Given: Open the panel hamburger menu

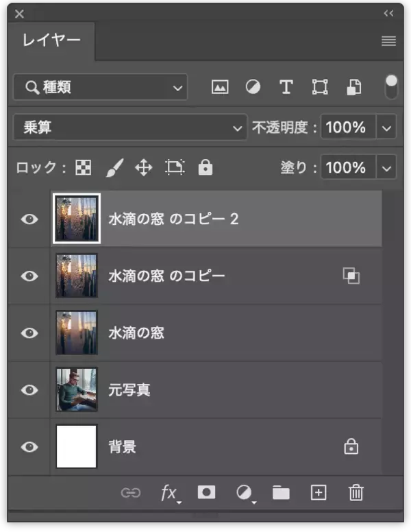Looking at the screenshot, I should click(x=388, y=41).
